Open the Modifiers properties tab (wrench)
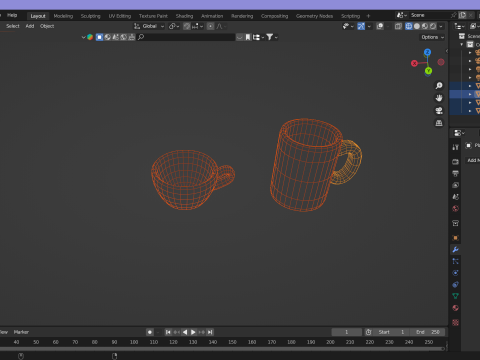Image resolution: width=480 pixels, height=360 pixels. (455, 249)
